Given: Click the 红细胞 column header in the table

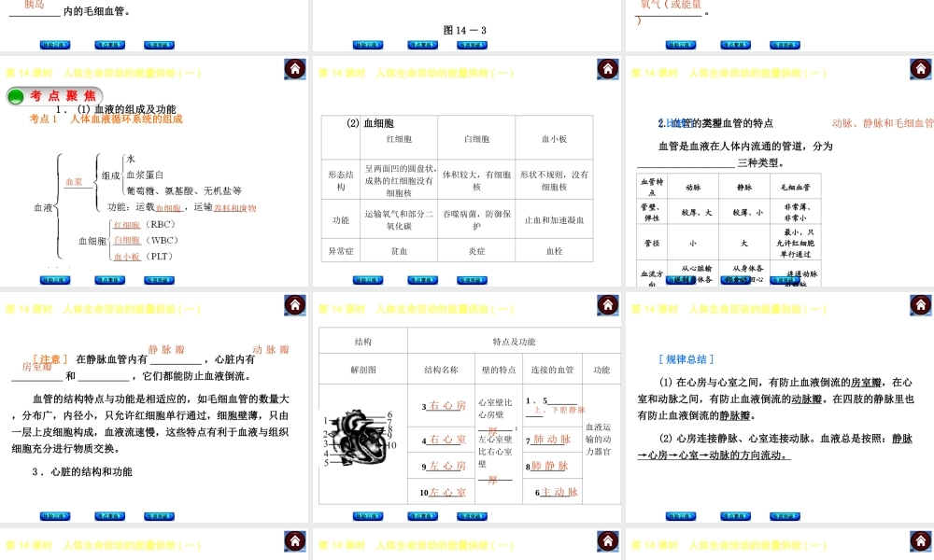Looking at the screenshot, I should point(399,139).
